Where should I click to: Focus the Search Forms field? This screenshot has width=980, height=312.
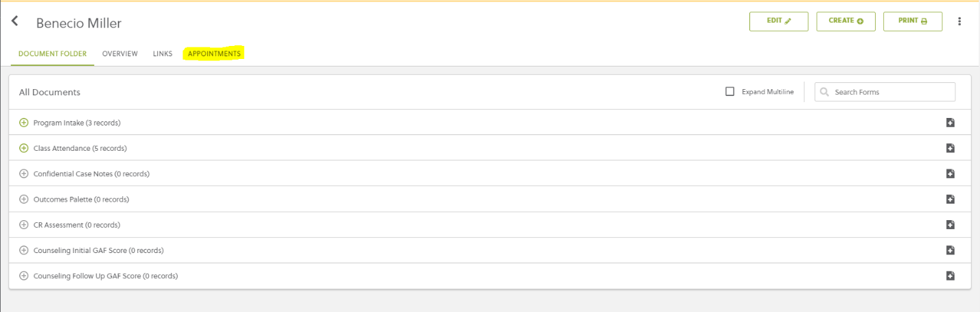coord(885,92)
